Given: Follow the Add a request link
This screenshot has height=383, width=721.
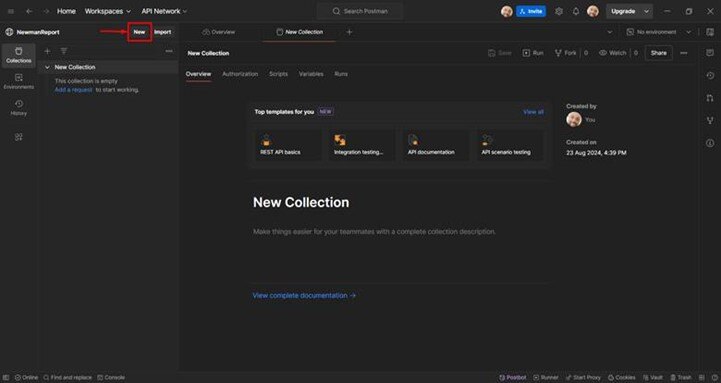Looking at the screenshot, I should coord(74,90).
